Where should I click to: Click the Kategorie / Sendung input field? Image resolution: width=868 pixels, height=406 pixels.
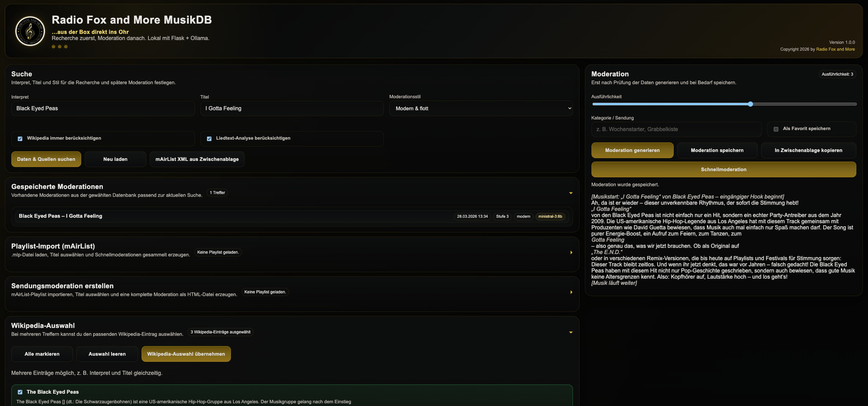tap(676, 129)
